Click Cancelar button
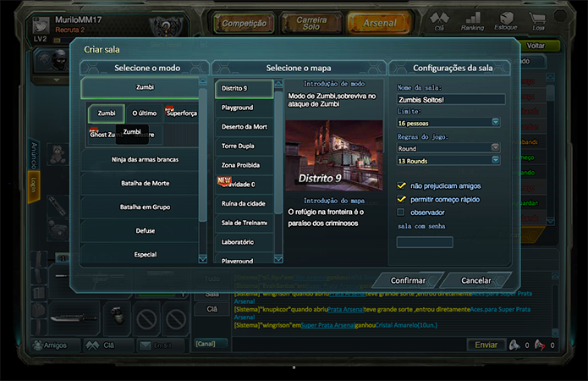The image size is (588, 381). tap(475, 280)
